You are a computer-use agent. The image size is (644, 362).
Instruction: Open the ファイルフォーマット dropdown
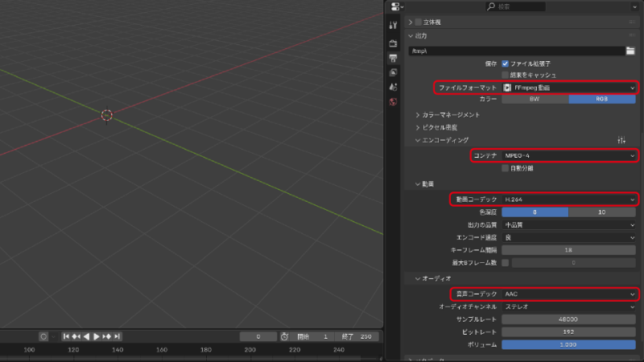[x=568, y=87]
